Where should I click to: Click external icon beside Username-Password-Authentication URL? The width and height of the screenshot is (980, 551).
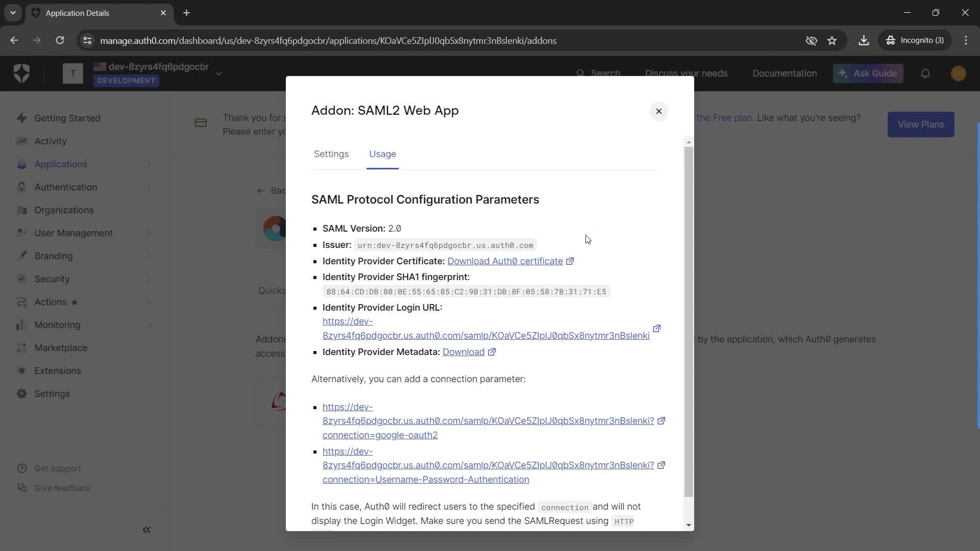[x=661, y=465]
